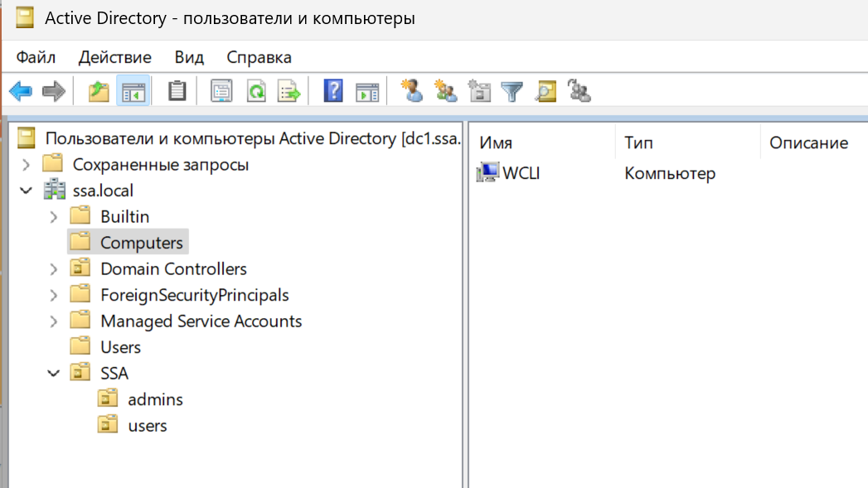The width and height of the screenshot is (868, 488).
Task: Click the Find objects magnifier icon
Action: pyautogui.click(x=545, y=91)
